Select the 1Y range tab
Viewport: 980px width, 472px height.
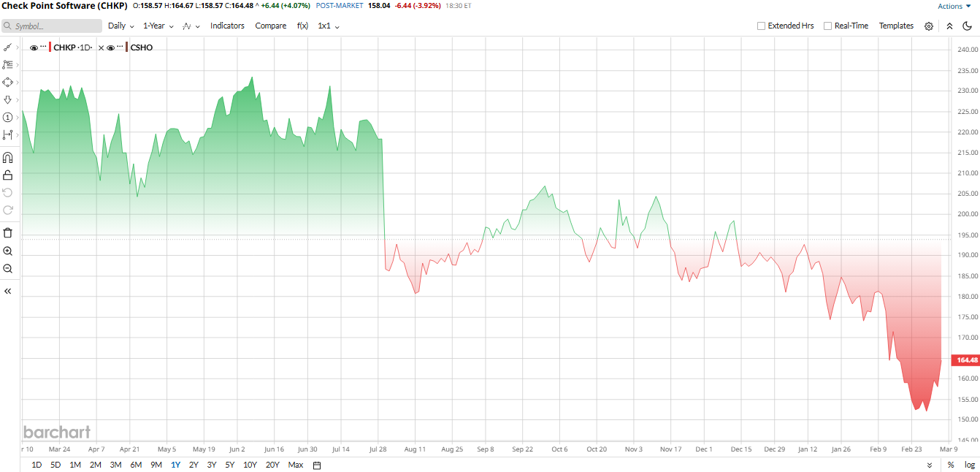click(x=175, y=465)
